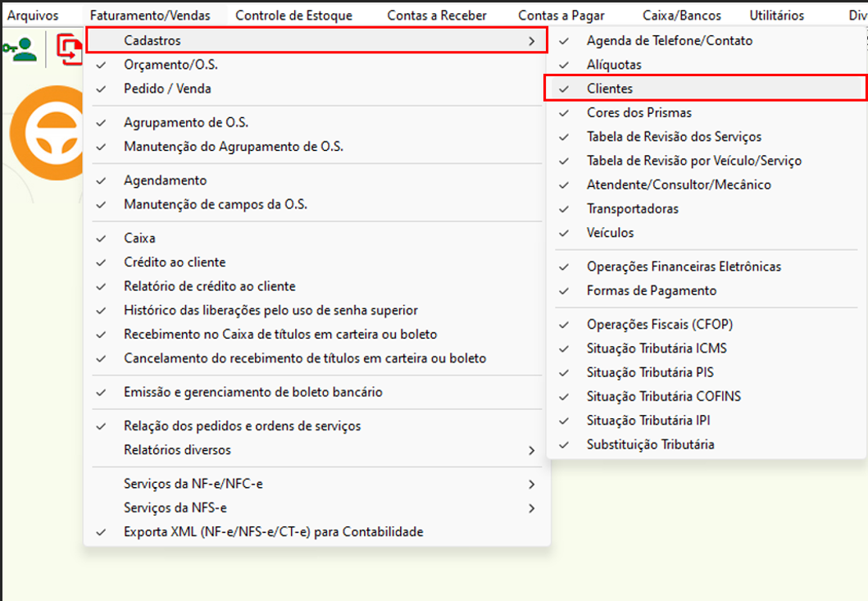Open Agendamento option
Viewport: 868px width, 601px height.
coord(316,180)
